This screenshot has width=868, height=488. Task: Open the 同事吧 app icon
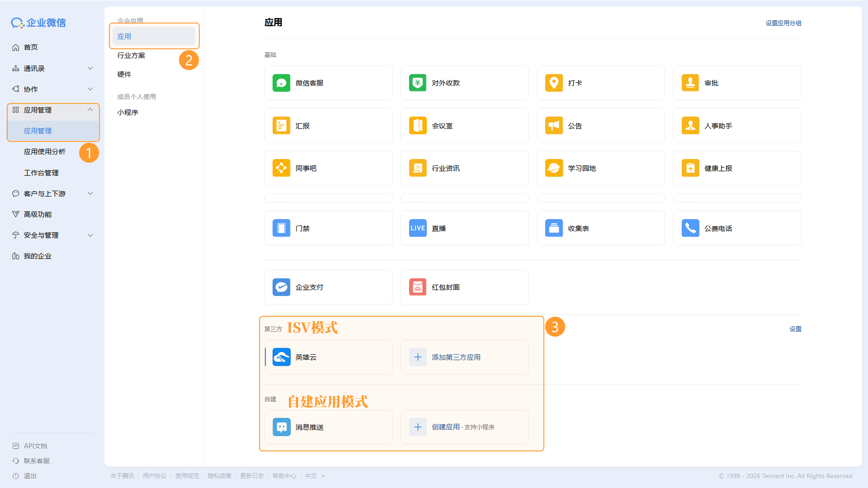click(281, 168)
